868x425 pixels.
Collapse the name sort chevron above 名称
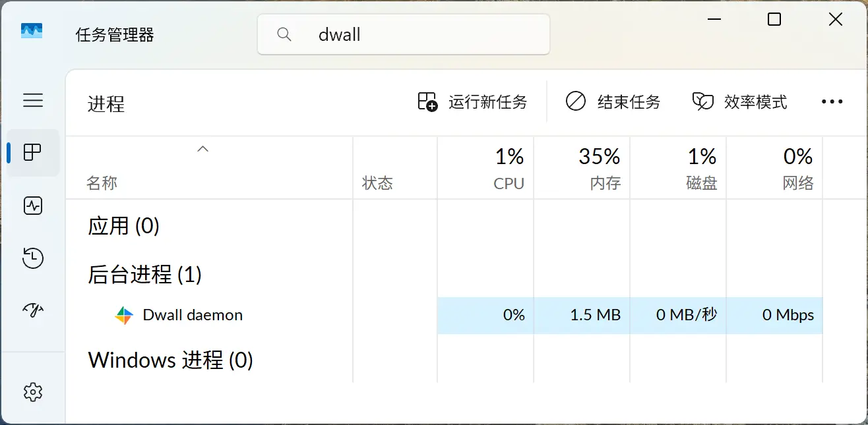pos(202,149)
